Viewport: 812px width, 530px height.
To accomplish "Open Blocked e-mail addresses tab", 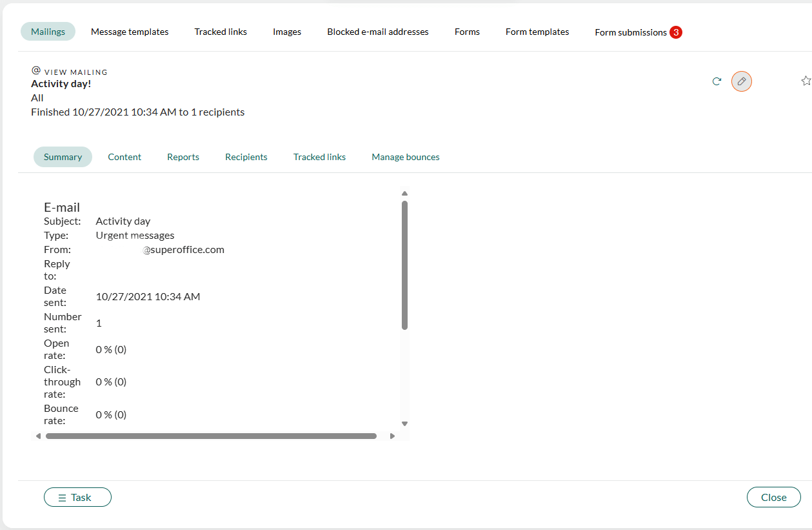I will (378, 32).
